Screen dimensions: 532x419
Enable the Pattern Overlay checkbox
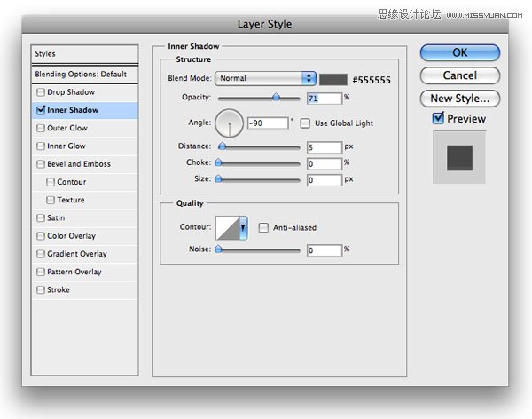coord(41,272)
